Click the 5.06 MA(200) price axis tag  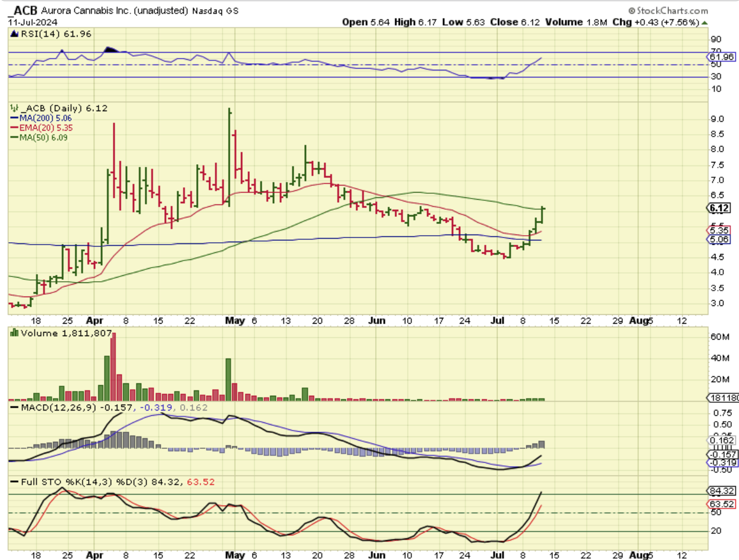click(721, 240)
